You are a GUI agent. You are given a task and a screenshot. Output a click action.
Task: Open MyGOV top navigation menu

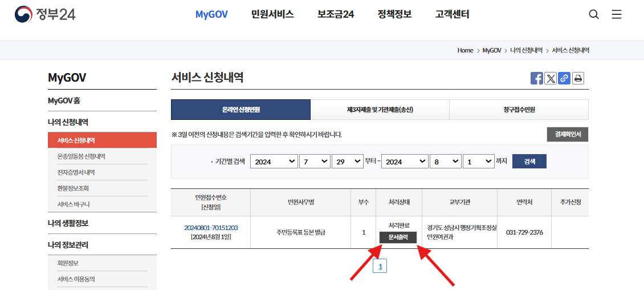(211, 15)
